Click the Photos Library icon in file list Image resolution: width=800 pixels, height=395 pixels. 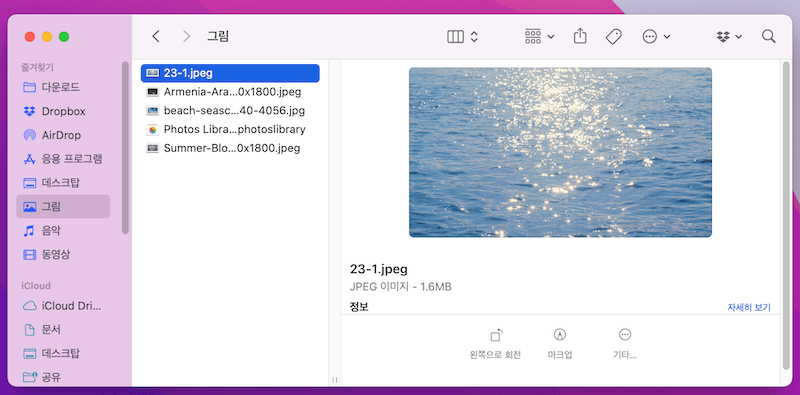pyautogui.click(x=152, y=130)
